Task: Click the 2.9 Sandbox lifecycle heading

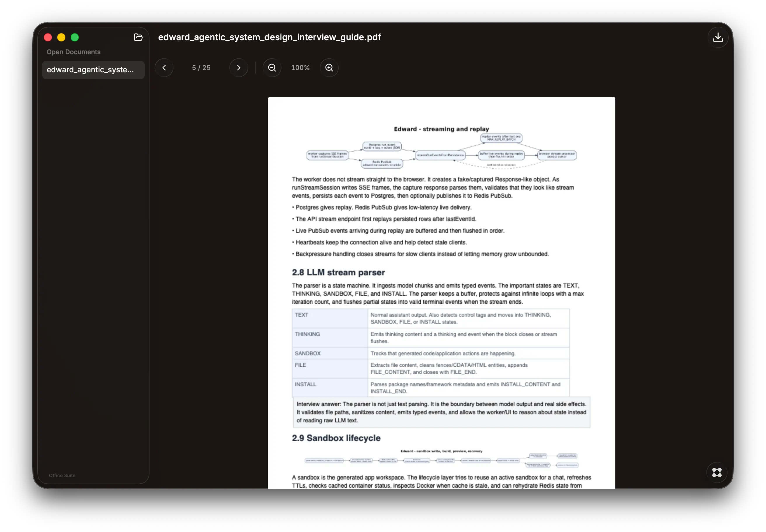Action: tap(336, 438)
